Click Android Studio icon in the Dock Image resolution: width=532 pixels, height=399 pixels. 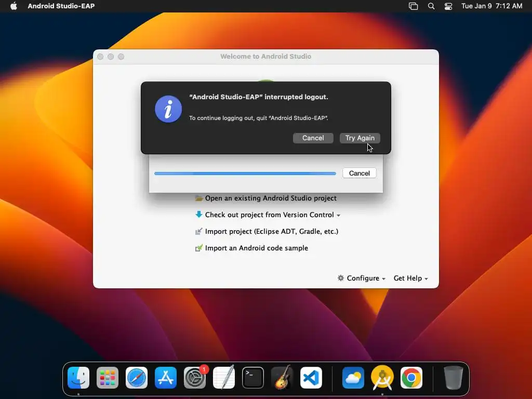coord(382,378)
